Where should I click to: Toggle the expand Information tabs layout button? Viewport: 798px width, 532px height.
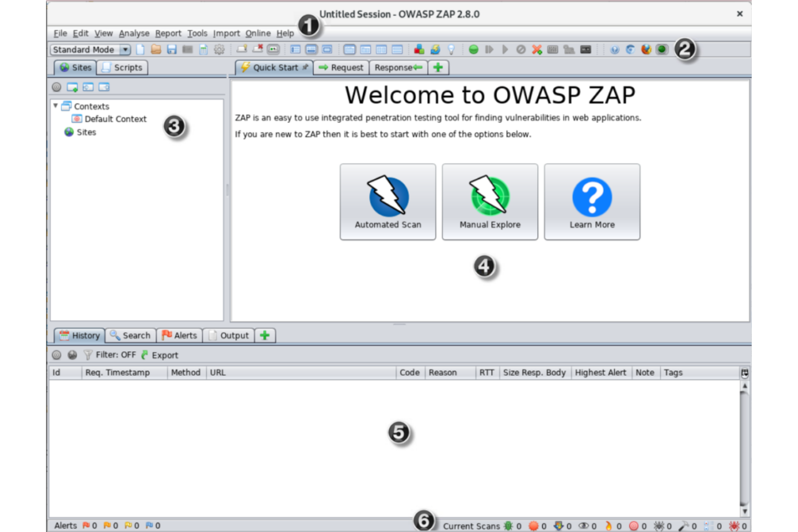(x=311, y=50)
